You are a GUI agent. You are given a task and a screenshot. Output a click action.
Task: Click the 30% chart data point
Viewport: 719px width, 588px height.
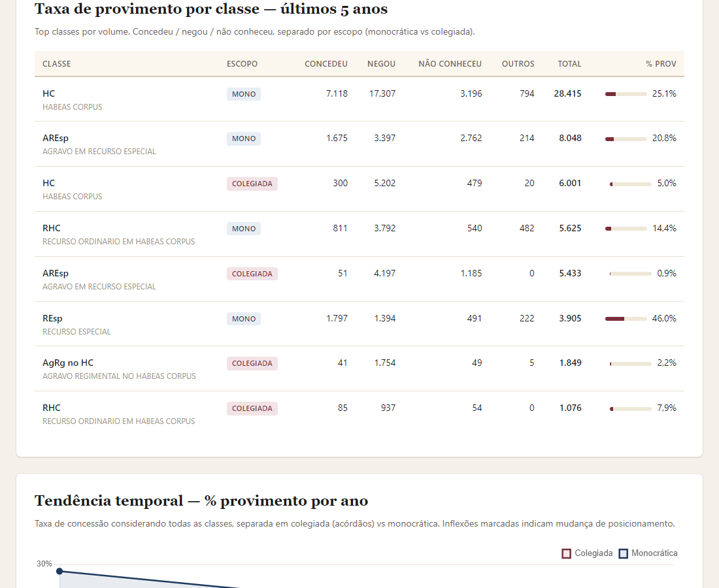tap(59, 571)
